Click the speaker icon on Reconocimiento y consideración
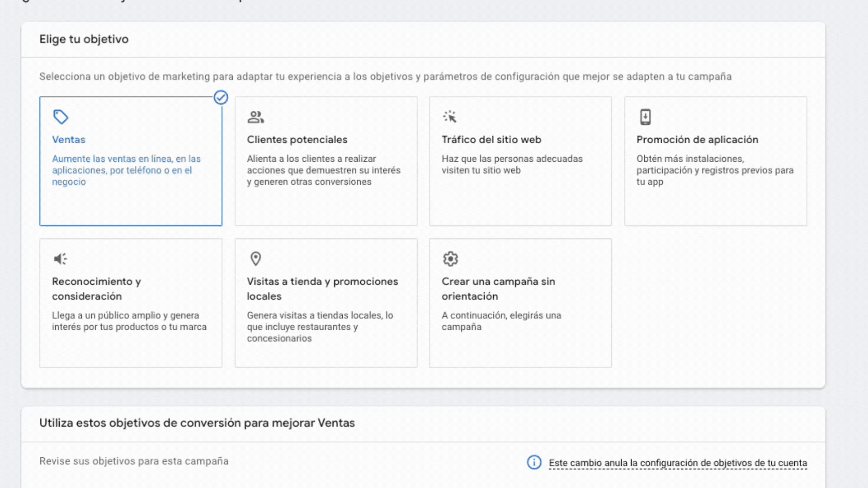This screenshot has height=488, width=868. point(60,258)
